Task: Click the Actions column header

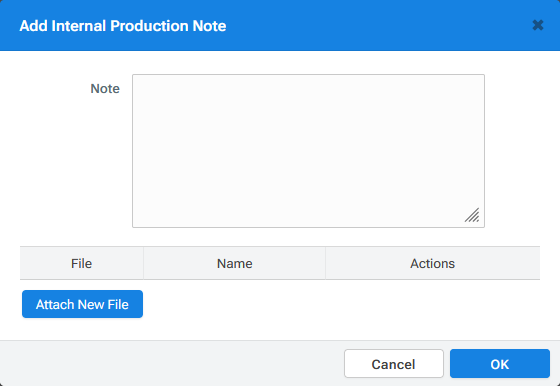Action: pyautogui.click(x=432, y=264)
